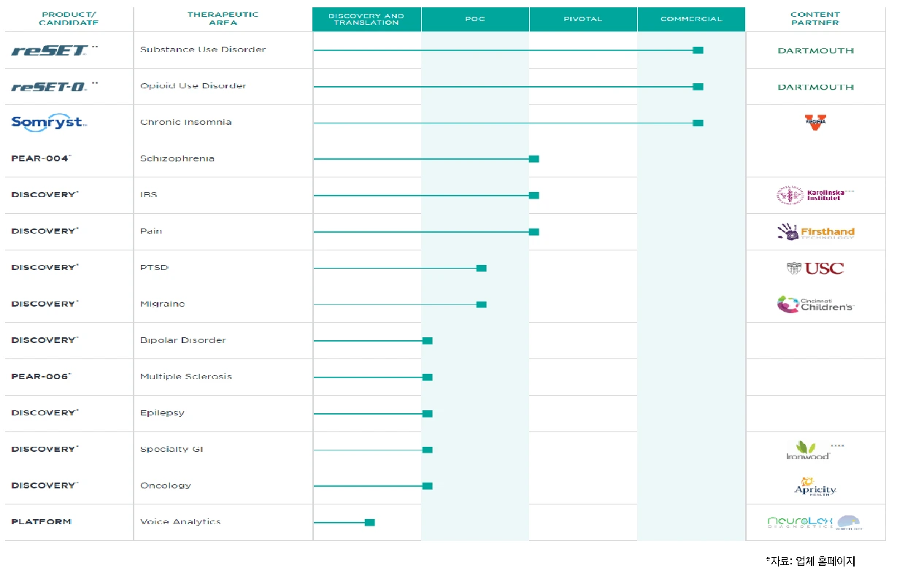The height and width of the screenshot is (576, 924).
Task: Click the Virginia V logo
Action: point(815,123)
